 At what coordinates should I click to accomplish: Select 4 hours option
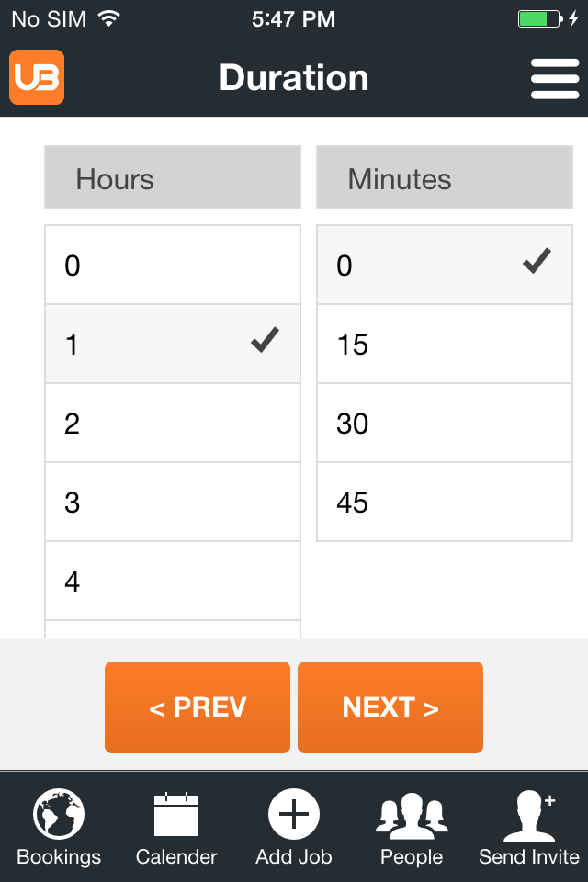tap(173, 582)
